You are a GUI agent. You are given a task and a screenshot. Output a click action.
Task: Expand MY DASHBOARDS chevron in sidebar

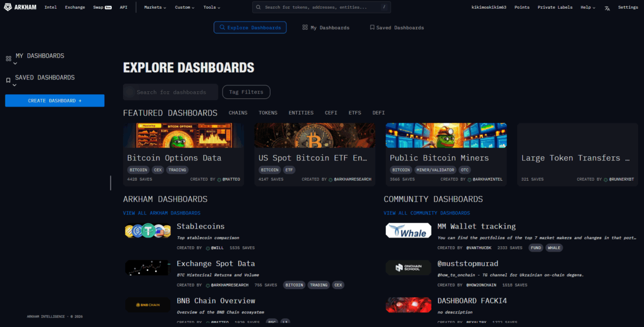15,64
